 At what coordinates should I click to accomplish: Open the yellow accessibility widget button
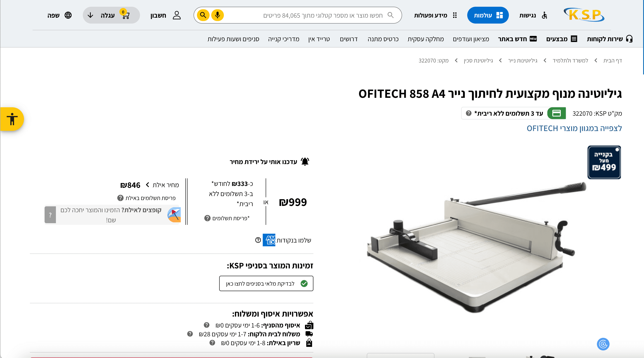(12, 119)
